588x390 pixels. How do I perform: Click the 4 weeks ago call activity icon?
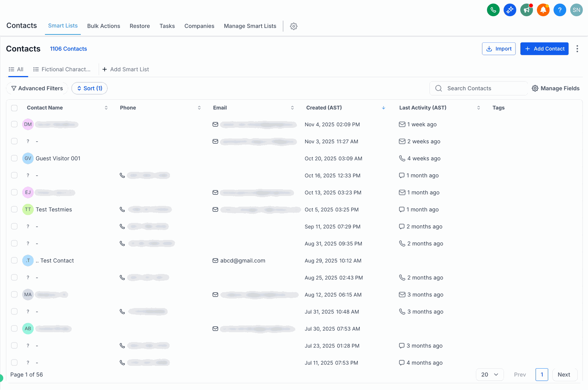point(402,158)
